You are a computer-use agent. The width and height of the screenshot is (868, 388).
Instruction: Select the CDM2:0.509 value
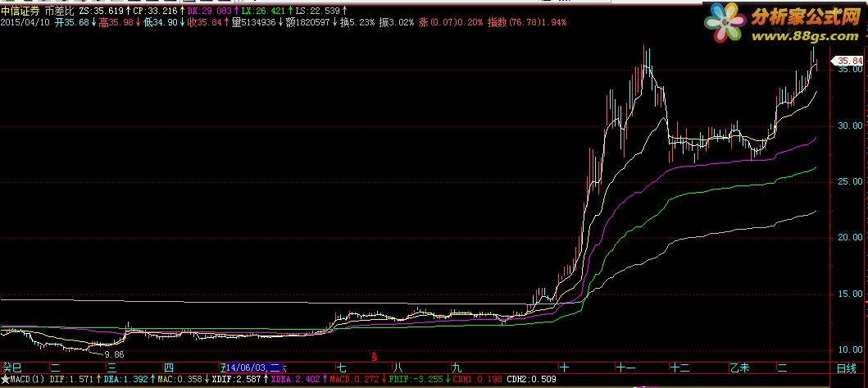pyautogui.click(x=531, y=380)
